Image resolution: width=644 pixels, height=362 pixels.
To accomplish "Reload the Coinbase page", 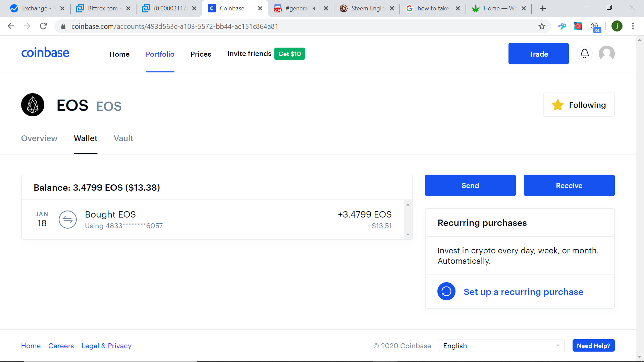I will (43, 26).
